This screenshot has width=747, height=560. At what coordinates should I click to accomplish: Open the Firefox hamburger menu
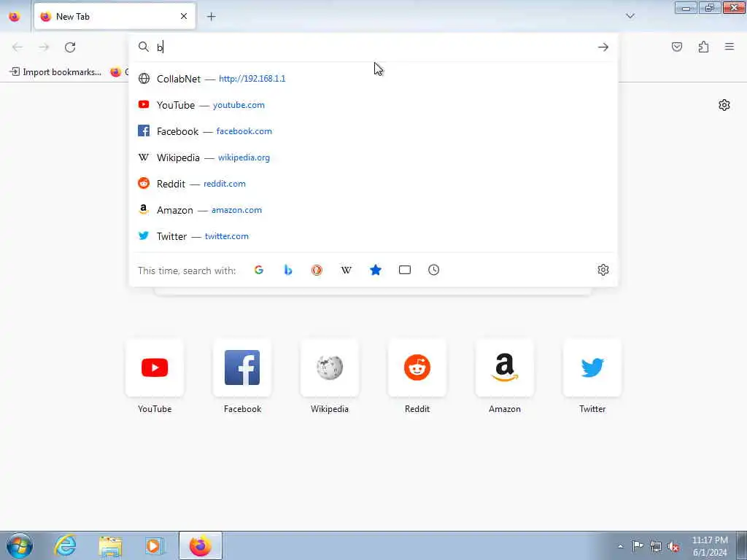click(729, 47)
